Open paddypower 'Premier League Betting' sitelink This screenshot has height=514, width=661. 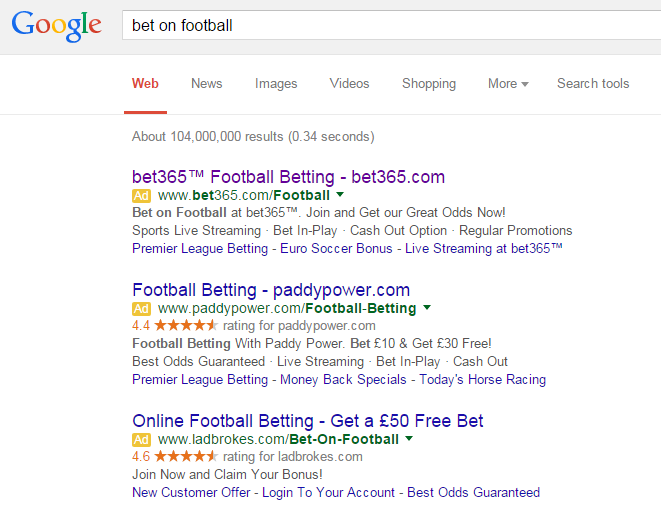click(200, 379)
